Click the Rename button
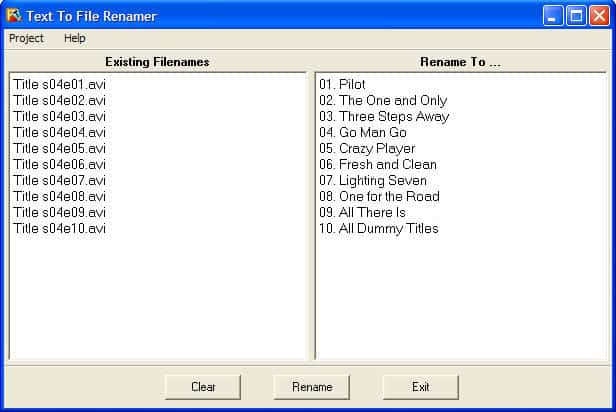 tap(312, 387)
